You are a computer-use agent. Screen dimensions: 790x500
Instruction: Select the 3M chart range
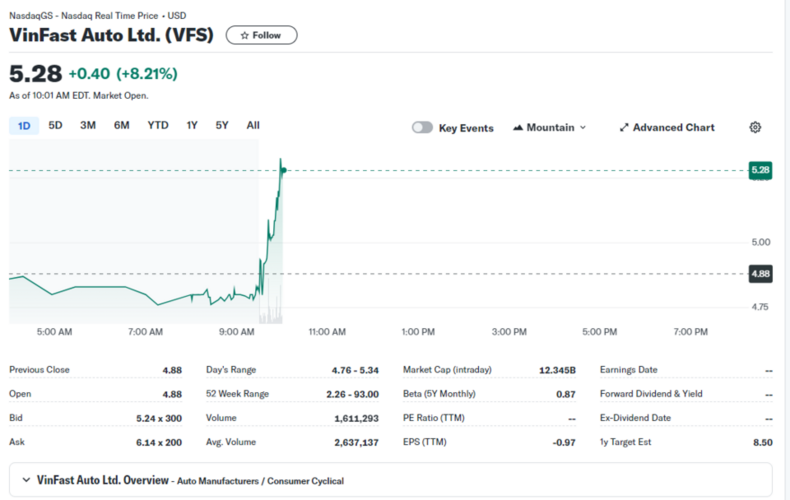(x=88, y=125)
